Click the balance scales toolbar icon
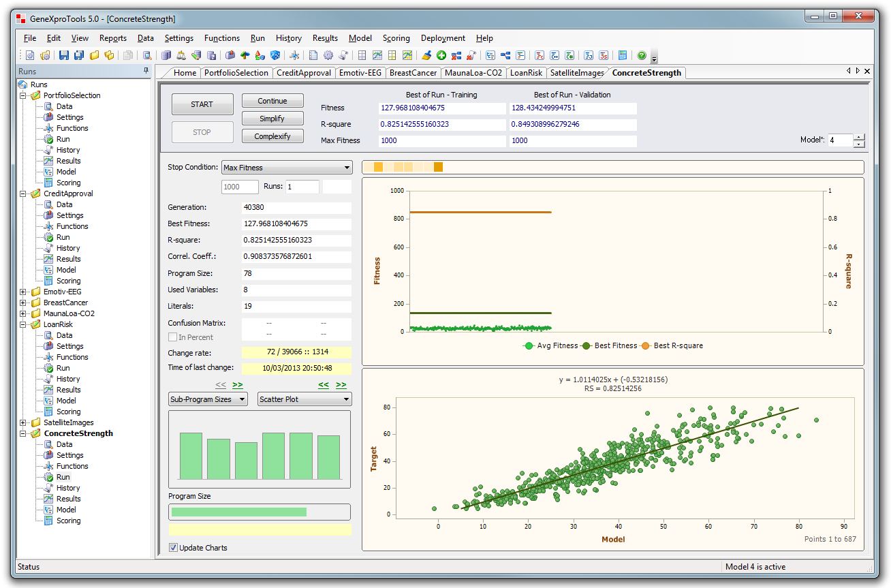Viewport: 891px width, 588px height. pyautogui.click(x=181, y=55)
